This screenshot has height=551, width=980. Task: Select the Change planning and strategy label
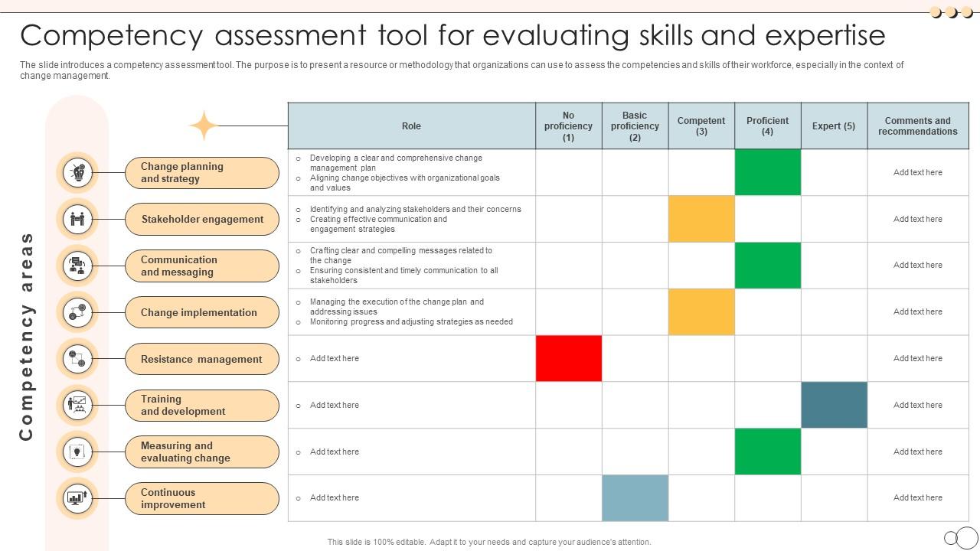click(202, 173)
